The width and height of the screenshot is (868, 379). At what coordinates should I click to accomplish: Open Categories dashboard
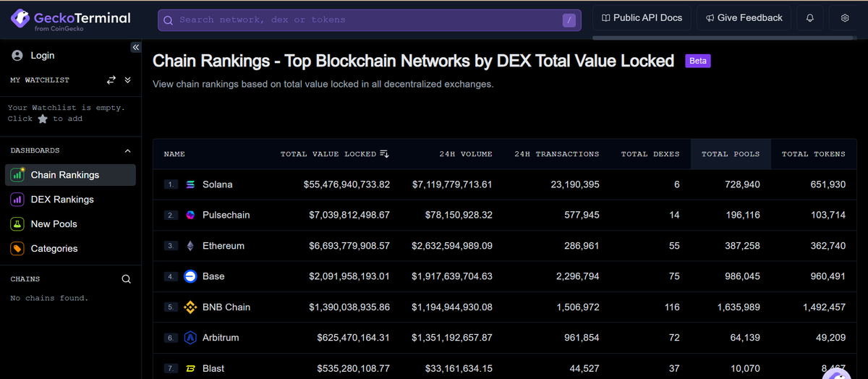point(70,249)
